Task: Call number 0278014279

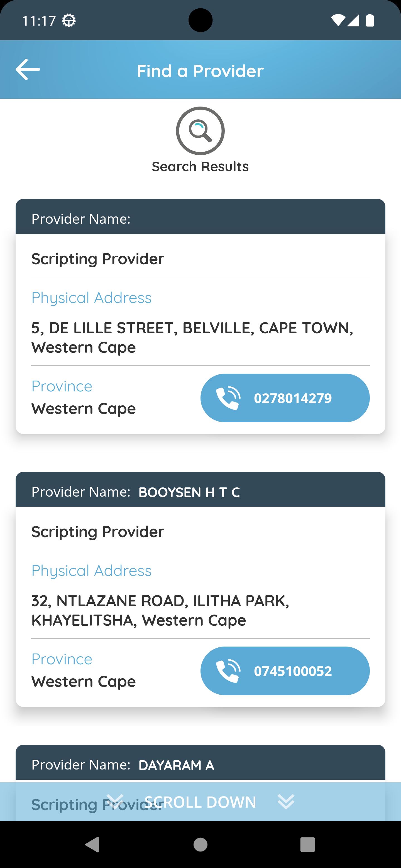Action: [285, 398]
